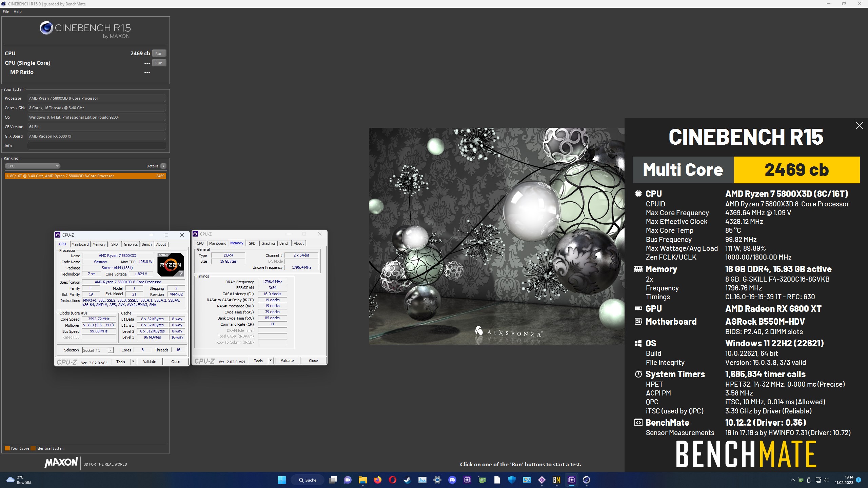Screen dimensions: 868x488
Task: Expand the Ranking CPU dropdown
Action: [x=33, y=166]
